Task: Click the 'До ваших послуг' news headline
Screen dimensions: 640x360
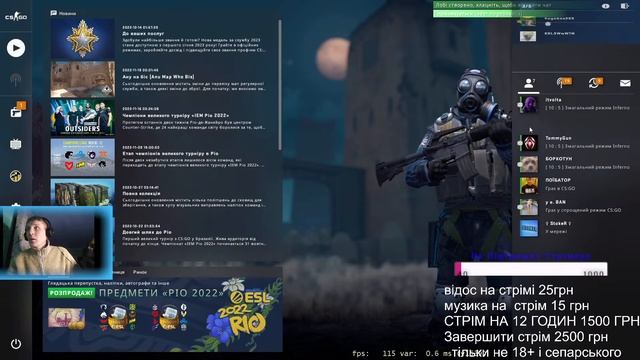Action: click(x=143, y=33)
